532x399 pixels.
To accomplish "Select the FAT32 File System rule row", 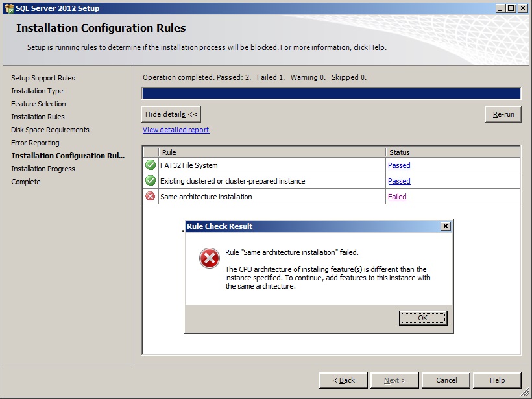I will [x=332, y=165].
